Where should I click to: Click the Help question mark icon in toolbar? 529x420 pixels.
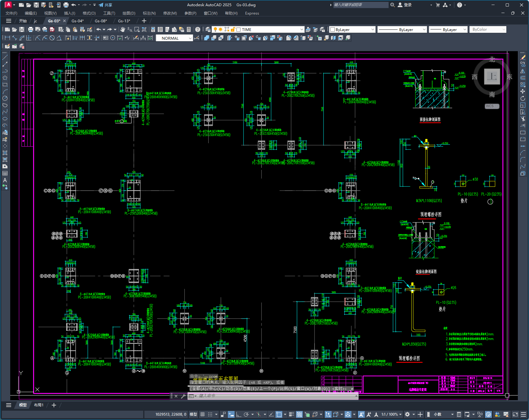[x=198, y=29]
